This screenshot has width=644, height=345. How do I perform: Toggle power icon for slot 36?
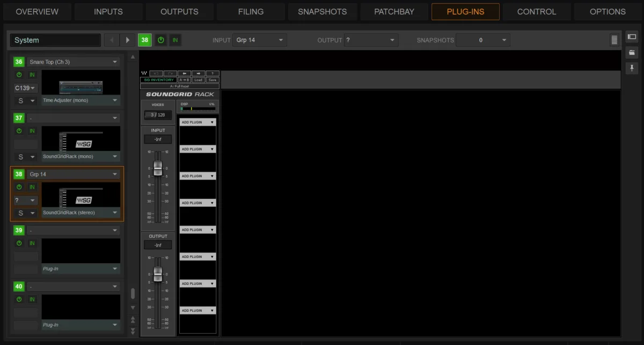(19, 75)
